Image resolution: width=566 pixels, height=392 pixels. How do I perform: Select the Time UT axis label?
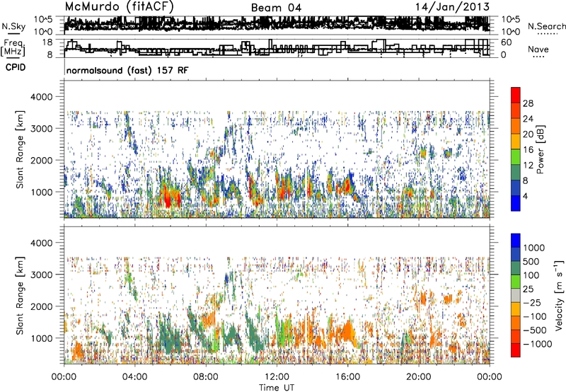(277, 388)
